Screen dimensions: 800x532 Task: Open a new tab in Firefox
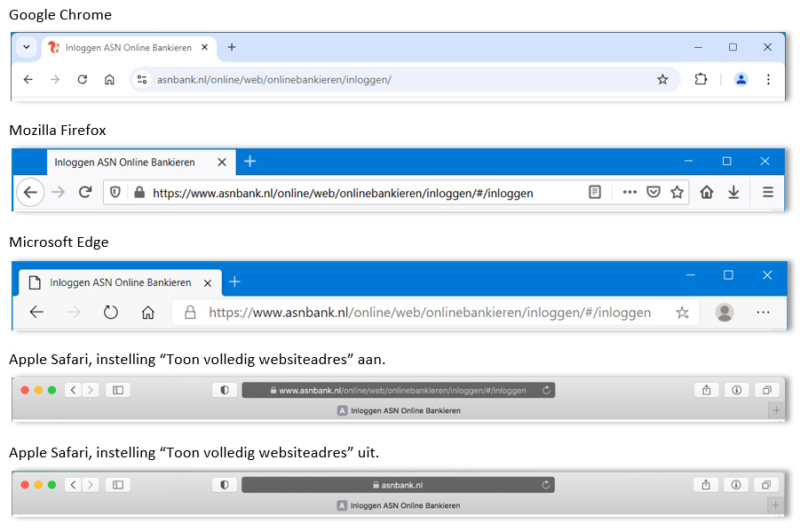(x=250, y=162)
